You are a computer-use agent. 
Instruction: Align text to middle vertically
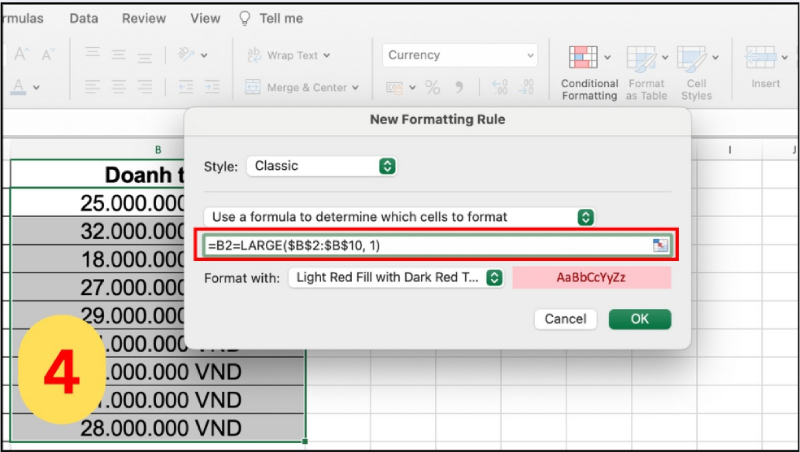[x=118, y=54]
